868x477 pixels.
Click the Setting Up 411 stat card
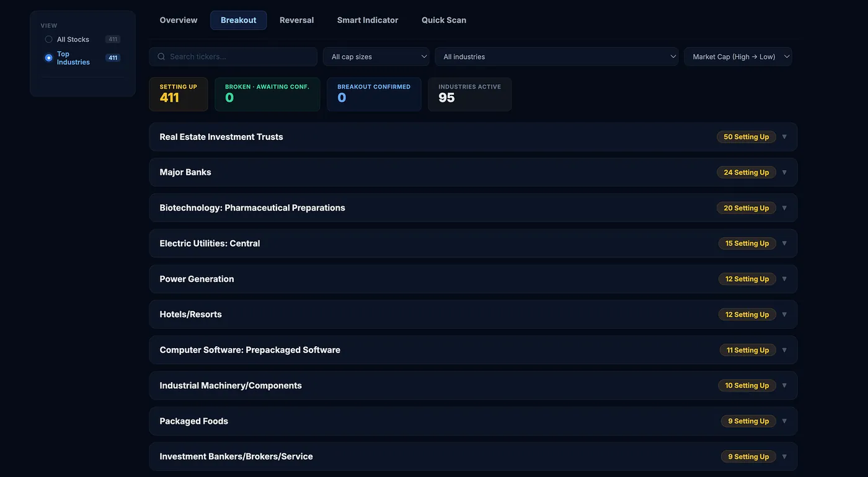point(179,94)
